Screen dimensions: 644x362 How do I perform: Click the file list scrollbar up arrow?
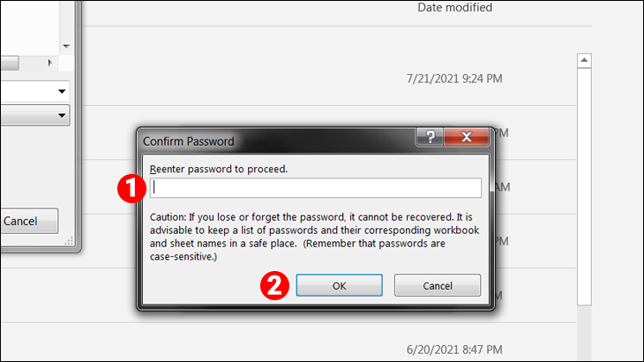point(584,61)
